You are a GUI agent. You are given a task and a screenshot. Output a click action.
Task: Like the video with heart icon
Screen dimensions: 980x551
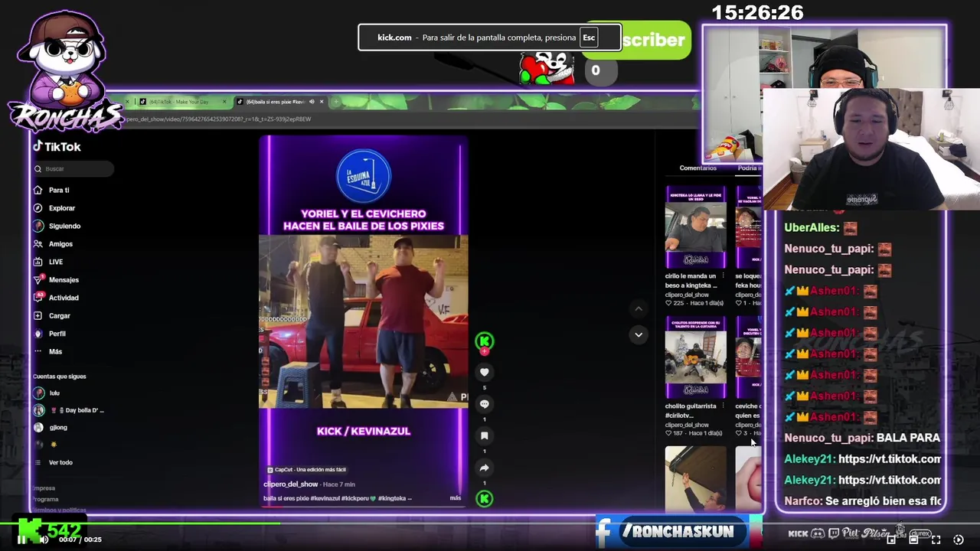[x=484, y=373]
